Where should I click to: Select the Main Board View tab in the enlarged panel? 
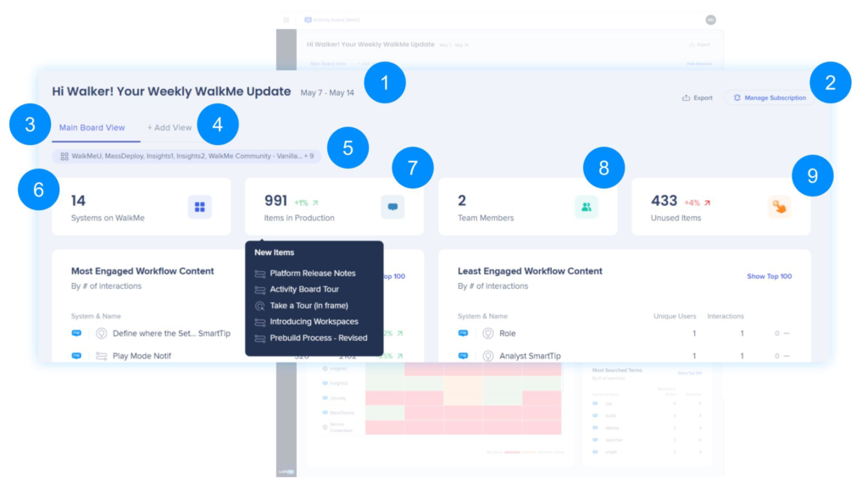pyautogui.click(x=92, y=128)
